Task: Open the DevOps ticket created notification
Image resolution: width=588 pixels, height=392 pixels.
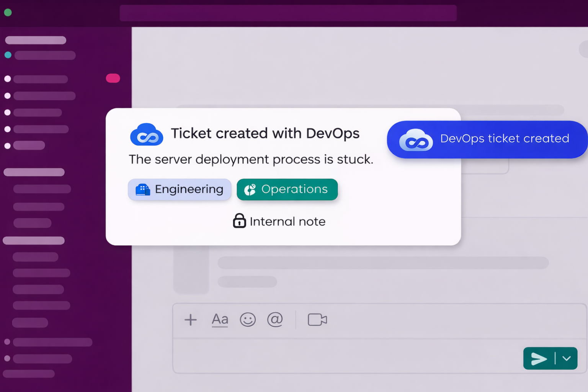Action: (x=487, y=139)
